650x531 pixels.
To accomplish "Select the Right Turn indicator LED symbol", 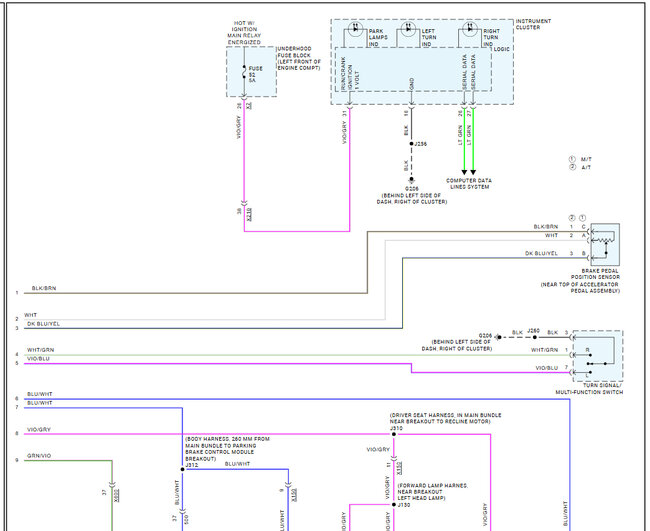I will [470, 29].
